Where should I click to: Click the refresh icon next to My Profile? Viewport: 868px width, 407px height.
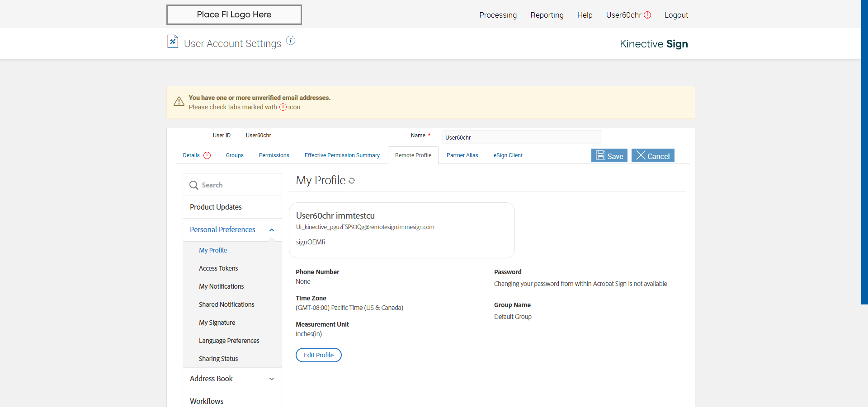click(352, 181)
